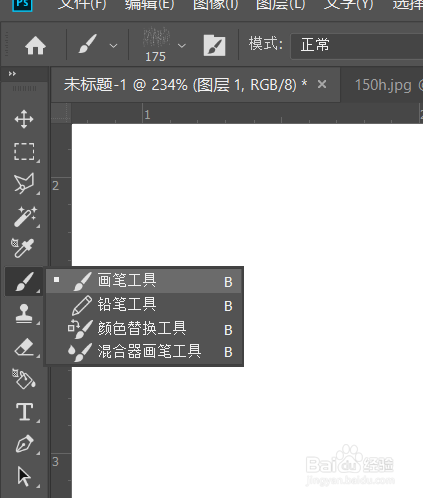Select the Clone Stamp tool
The width and height of the screenshot is (423, 498).
(24, 314)
